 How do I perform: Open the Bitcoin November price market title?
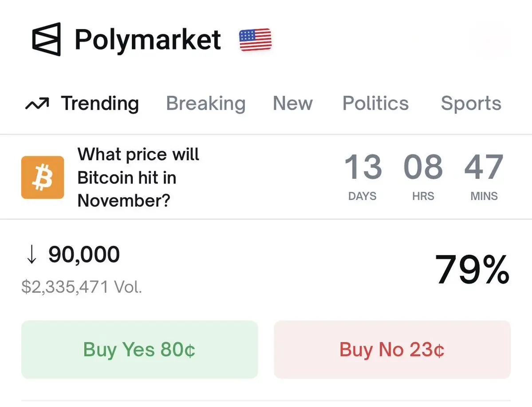coord(138,178)
